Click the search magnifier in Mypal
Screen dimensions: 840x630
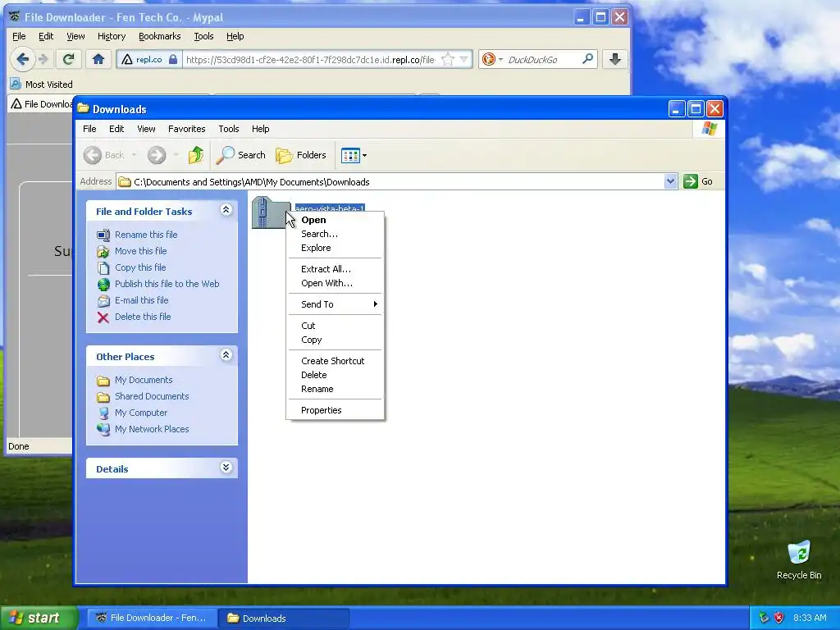pos(587,59)
